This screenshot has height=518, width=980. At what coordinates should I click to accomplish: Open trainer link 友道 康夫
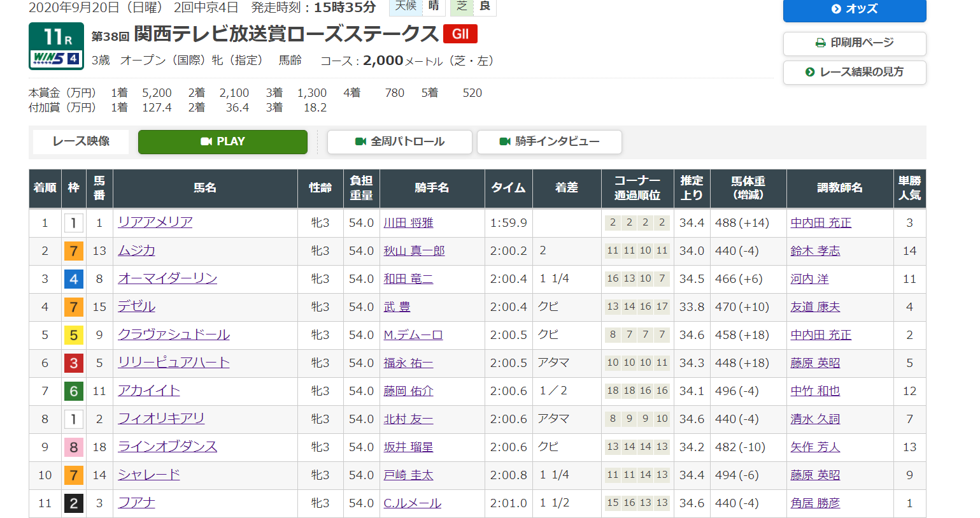click(x=815, y=307)
